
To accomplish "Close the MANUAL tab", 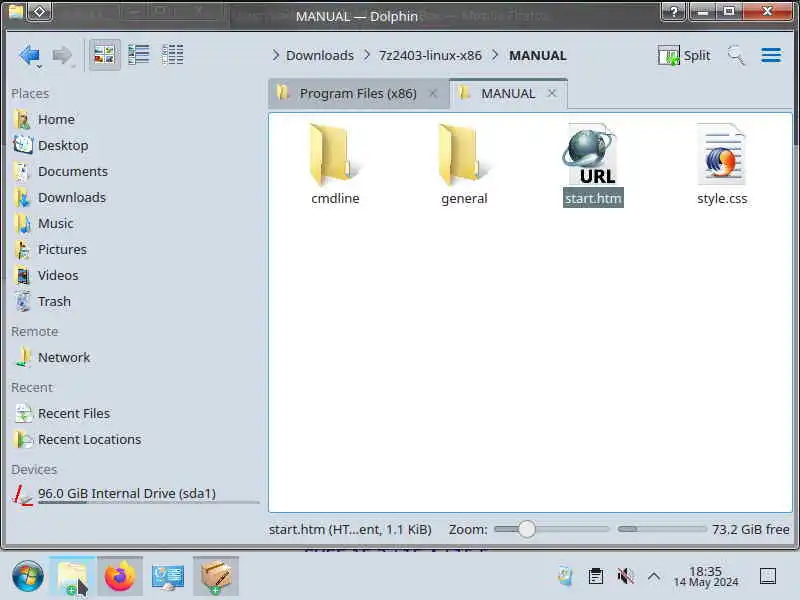I will pyautogui.click(x=552, y=93).
